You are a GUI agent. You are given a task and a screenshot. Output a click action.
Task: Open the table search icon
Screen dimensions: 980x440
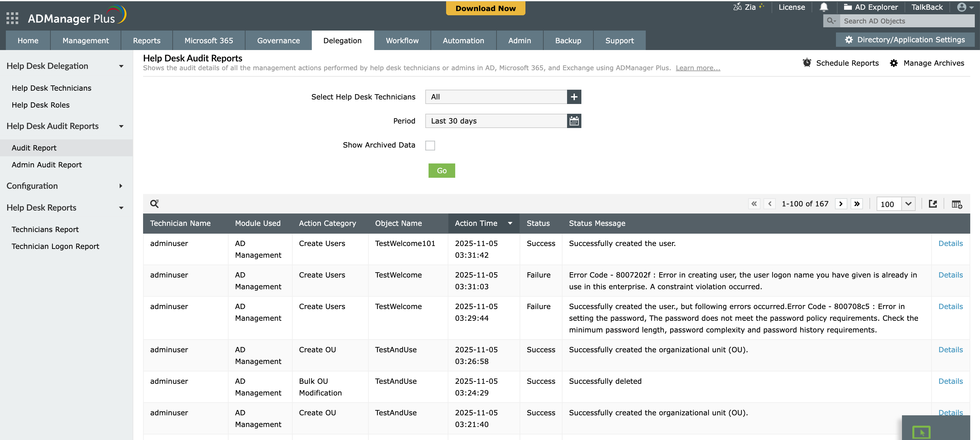point(154,204)
